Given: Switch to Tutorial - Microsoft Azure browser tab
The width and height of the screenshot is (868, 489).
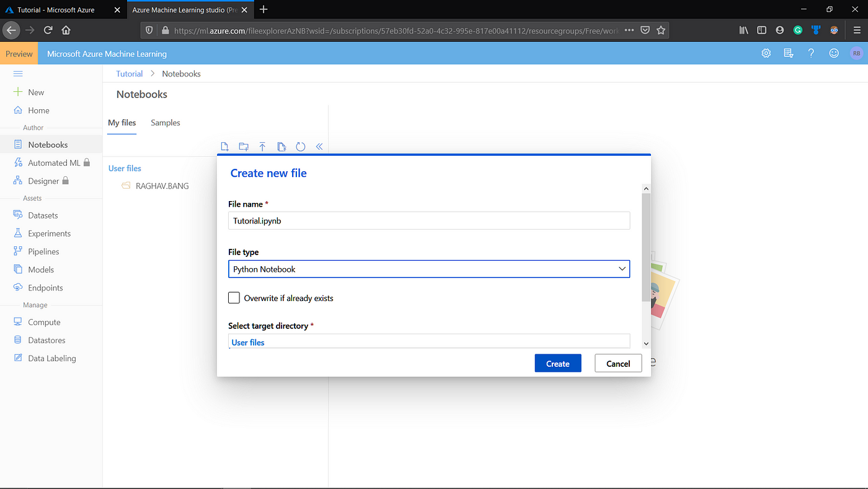Looking at the screenshot, I should [x=56, y=10].
